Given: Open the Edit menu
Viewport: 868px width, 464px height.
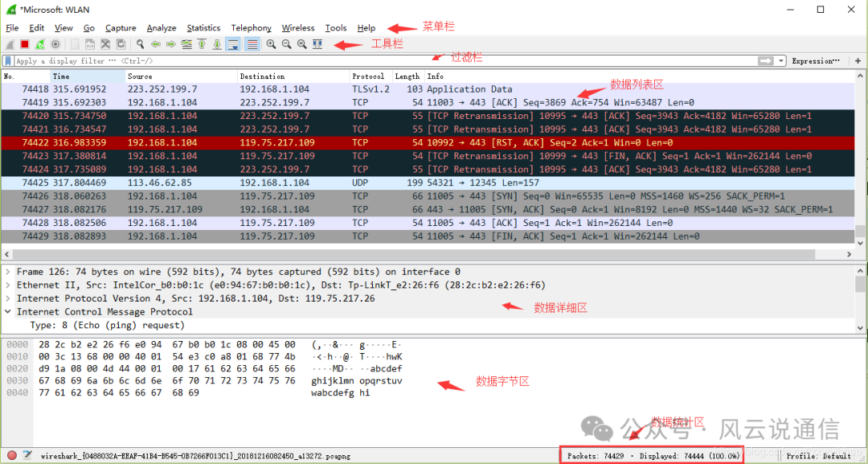Looking at the screenshot, I should coord(36,27).
